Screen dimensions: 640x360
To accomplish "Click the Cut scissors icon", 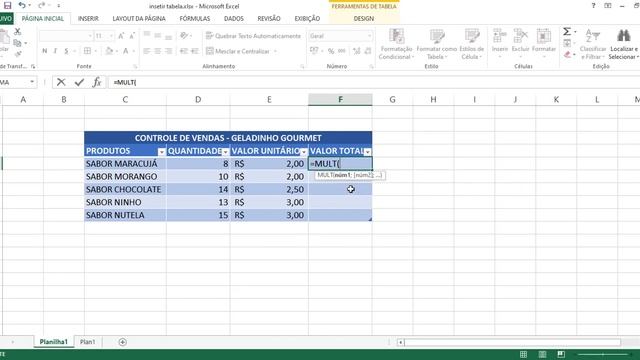I will 18,31.
